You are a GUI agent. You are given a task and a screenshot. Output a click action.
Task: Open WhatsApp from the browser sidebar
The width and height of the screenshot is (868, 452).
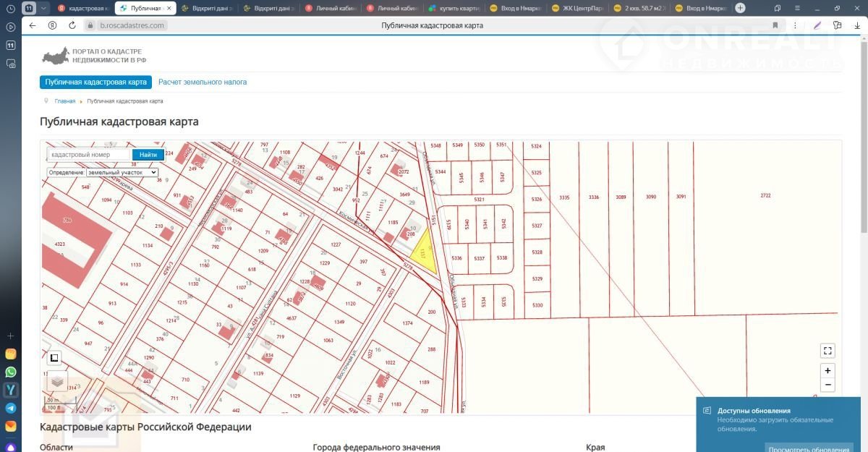(x=11, y=372)
